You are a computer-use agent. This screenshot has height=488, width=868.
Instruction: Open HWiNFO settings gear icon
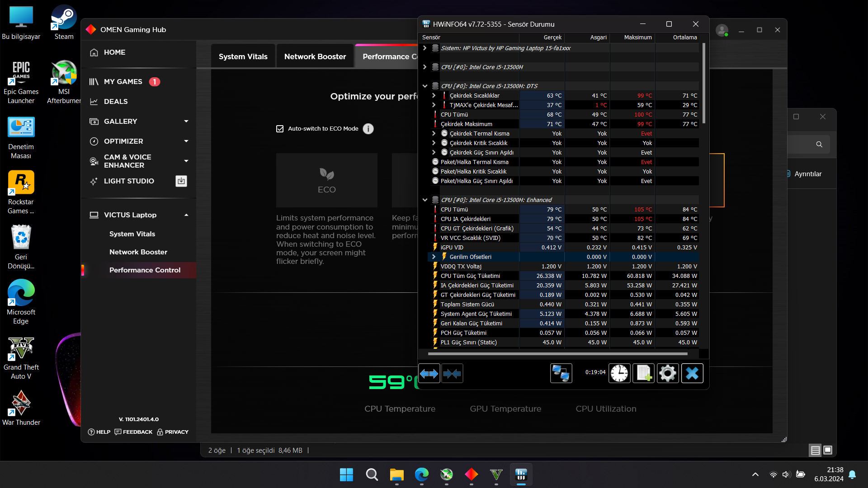tap(668, 373)
